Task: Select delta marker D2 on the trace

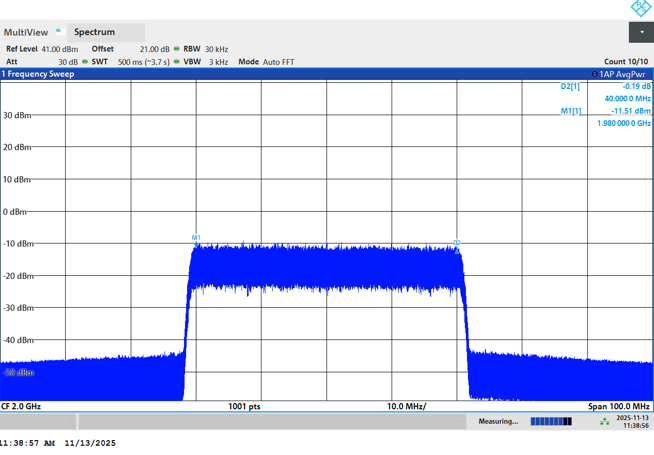Action: [x=457, y=243]
